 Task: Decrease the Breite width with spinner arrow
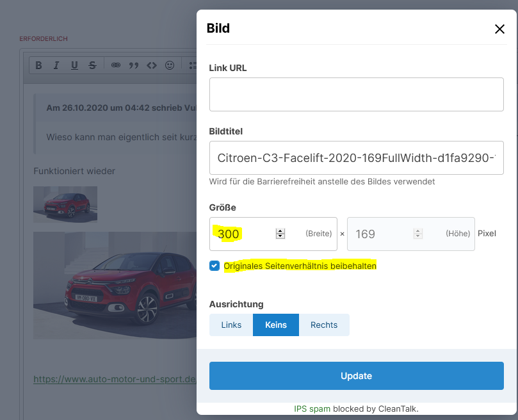coord(280,236)
